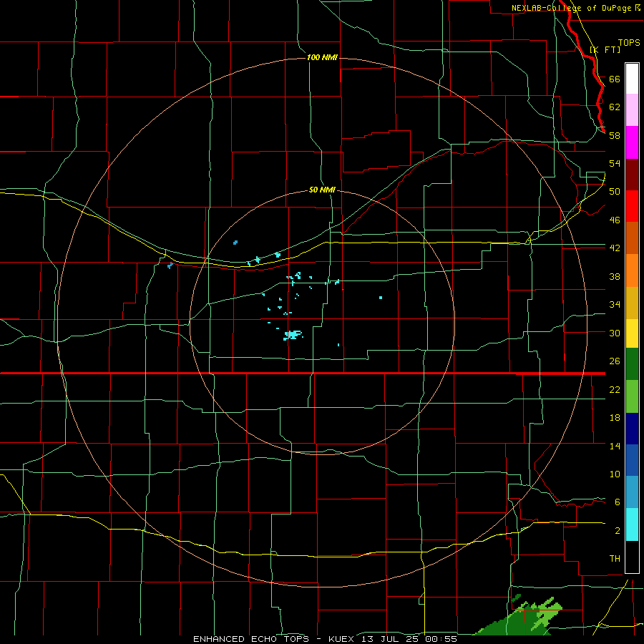Click the orange 42 kft color segment
This screenshot has height=644, width=644.
coord(632,270)
